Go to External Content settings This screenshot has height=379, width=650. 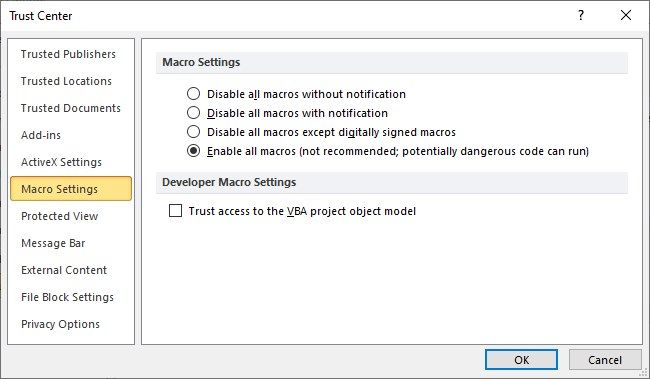pos(64,270)
